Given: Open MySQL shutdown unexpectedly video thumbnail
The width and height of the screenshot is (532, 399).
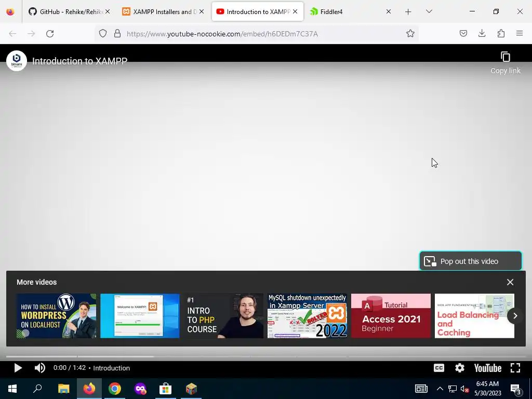Looking at the screenshot, I should [307, 316].
